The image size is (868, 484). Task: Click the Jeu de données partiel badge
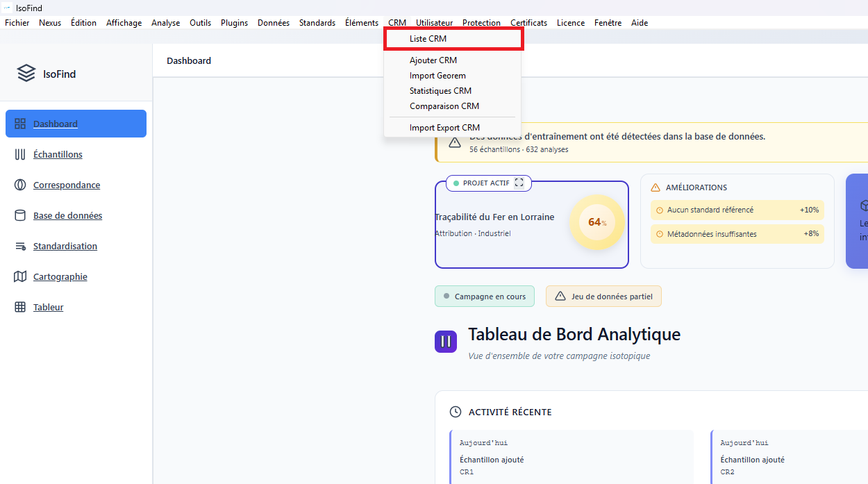click(603, 297)
